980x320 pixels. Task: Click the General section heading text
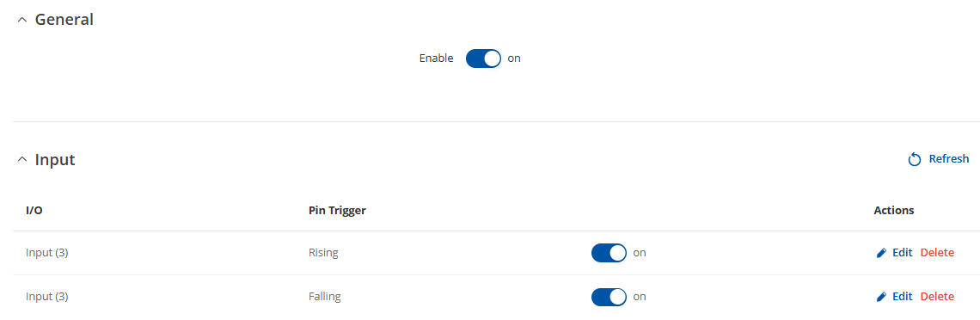coord(64,20)
